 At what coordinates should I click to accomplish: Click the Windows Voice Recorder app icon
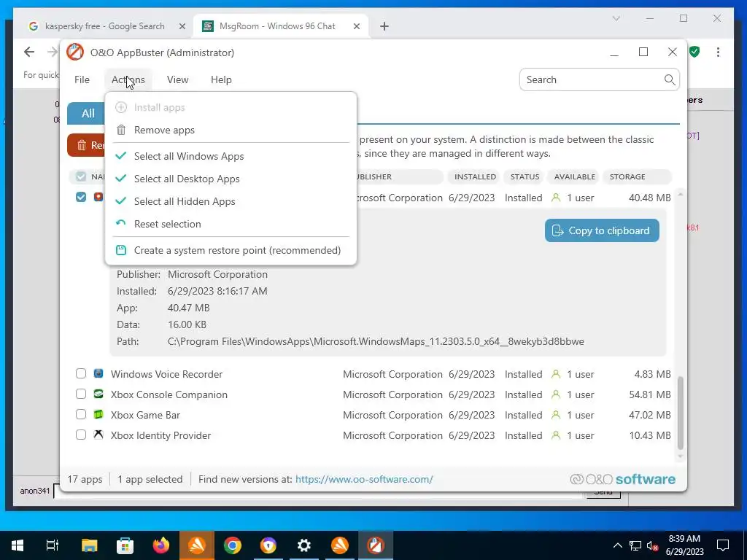98,374
